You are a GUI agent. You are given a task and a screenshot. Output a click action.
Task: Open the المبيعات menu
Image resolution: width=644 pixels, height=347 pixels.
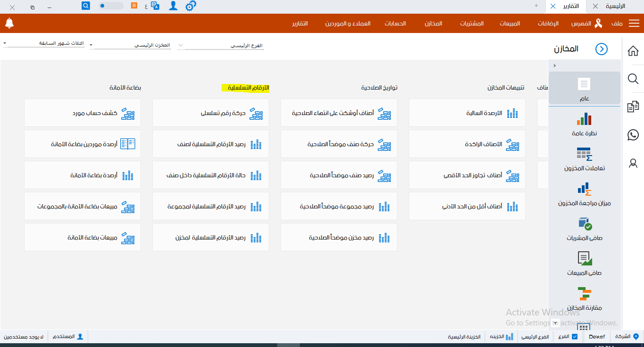coord(509,23)
